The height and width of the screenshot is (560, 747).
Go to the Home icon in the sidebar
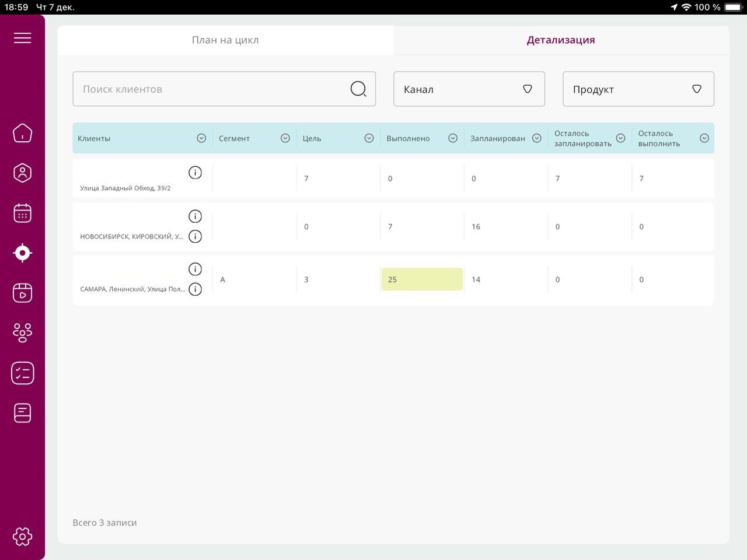tap(22, 133)
